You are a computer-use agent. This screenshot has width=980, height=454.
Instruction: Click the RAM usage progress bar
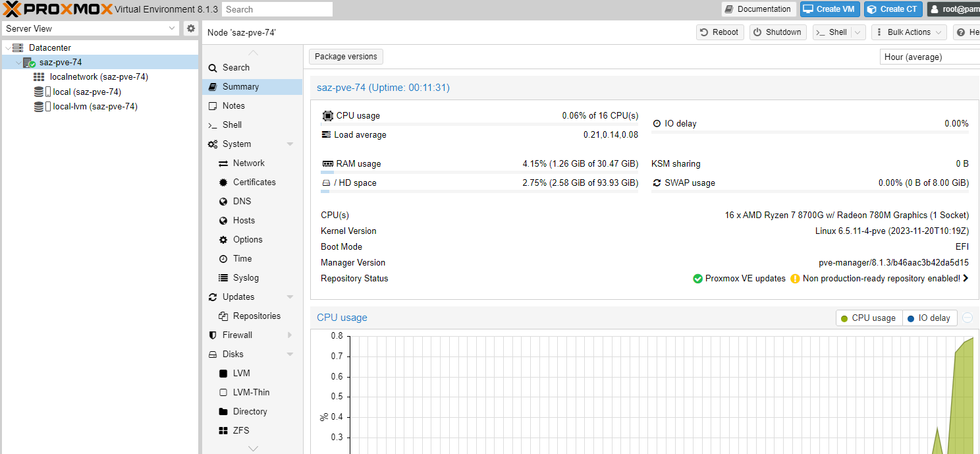pos(479,173)
